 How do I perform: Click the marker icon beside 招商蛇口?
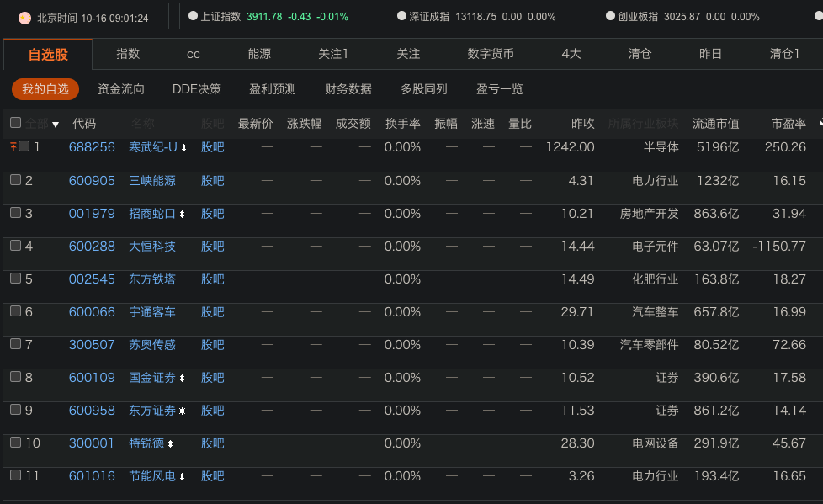(182, 214)
